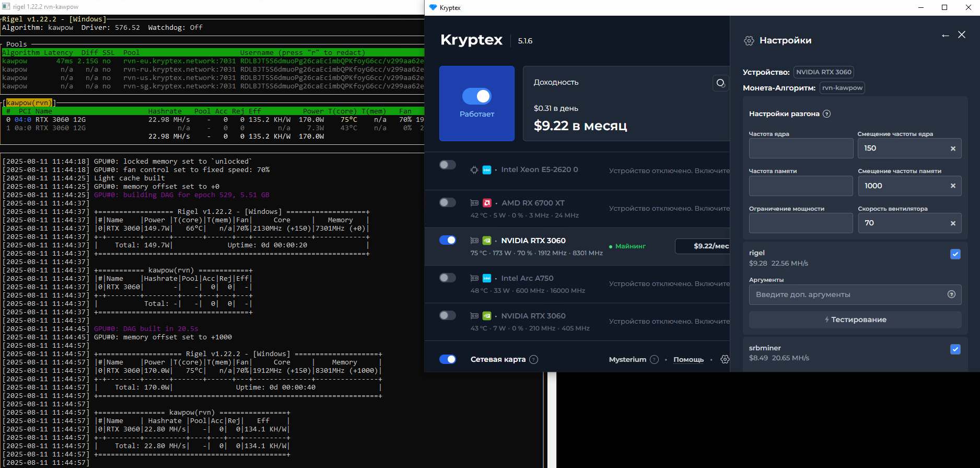This screenshot has height=468, width=980.
Task: Click the help icon next to Настройки разгона
Action: click(x=827, y=114)
